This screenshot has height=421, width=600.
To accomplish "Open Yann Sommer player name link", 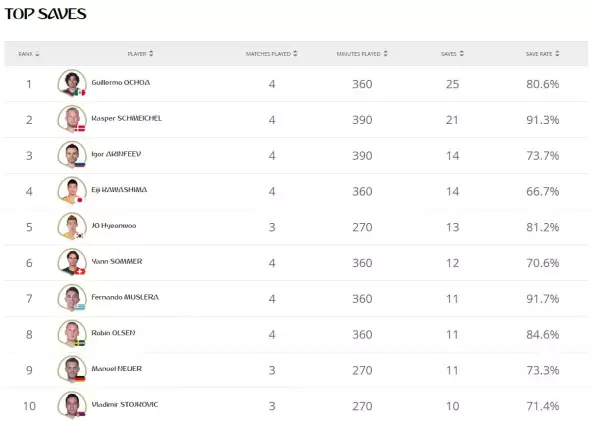I will click(x=115, y=261).
